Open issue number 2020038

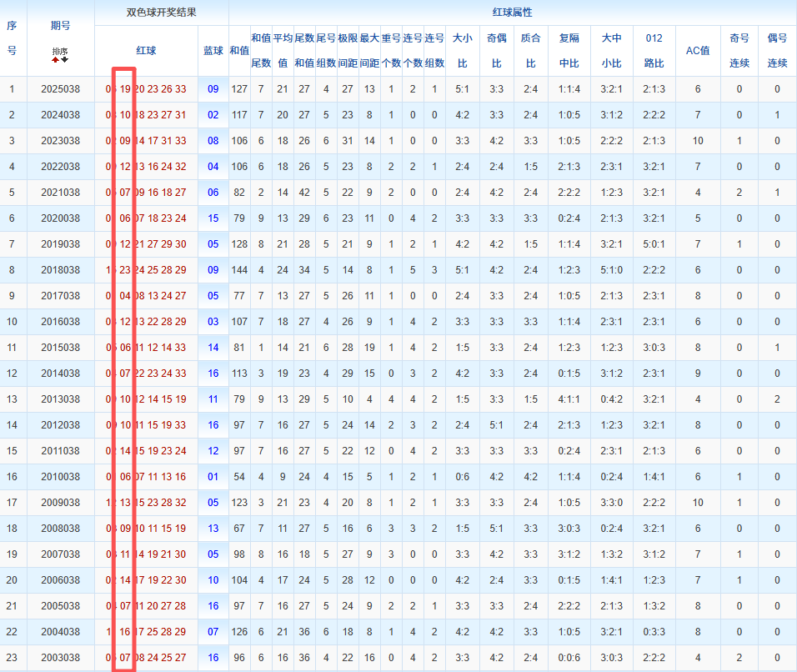60,218
